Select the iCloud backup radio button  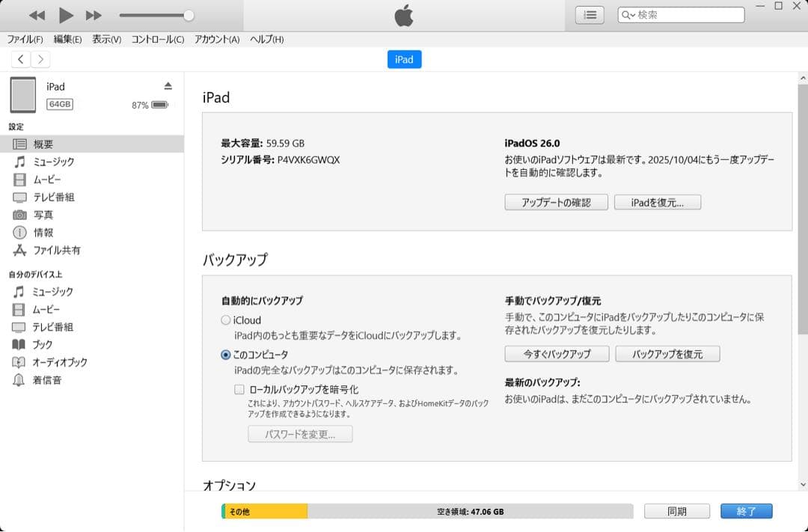[x=224, y=319]
